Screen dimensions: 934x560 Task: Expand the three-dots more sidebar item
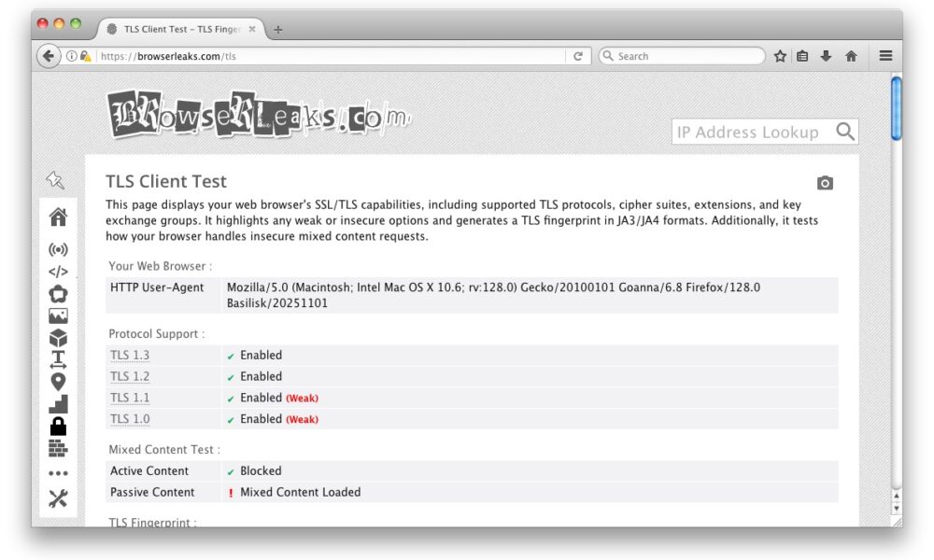[x=58, y=473]
